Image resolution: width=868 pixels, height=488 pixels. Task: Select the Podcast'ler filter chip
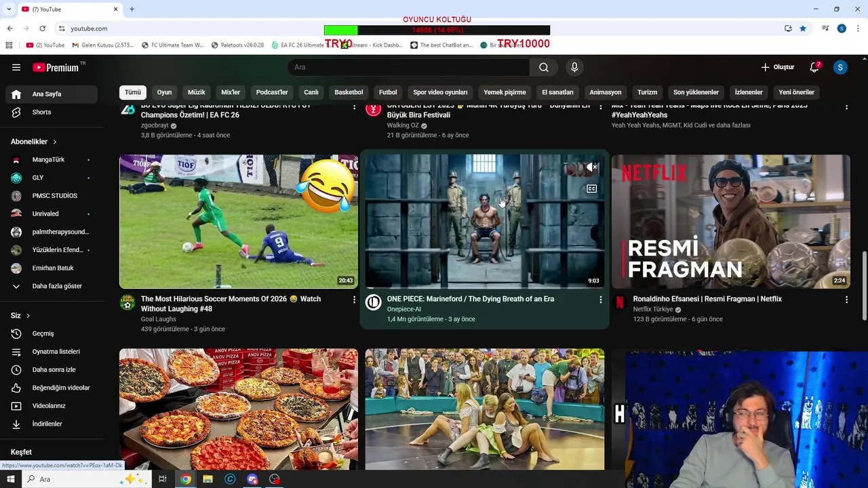[x=272, y=92]
